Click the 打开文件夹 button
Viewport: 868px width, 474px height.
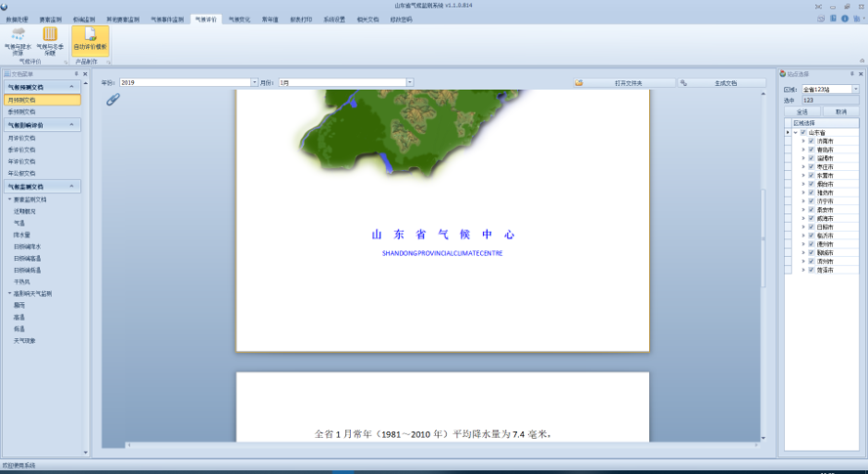pyautogui.click(x=629, y=83)
